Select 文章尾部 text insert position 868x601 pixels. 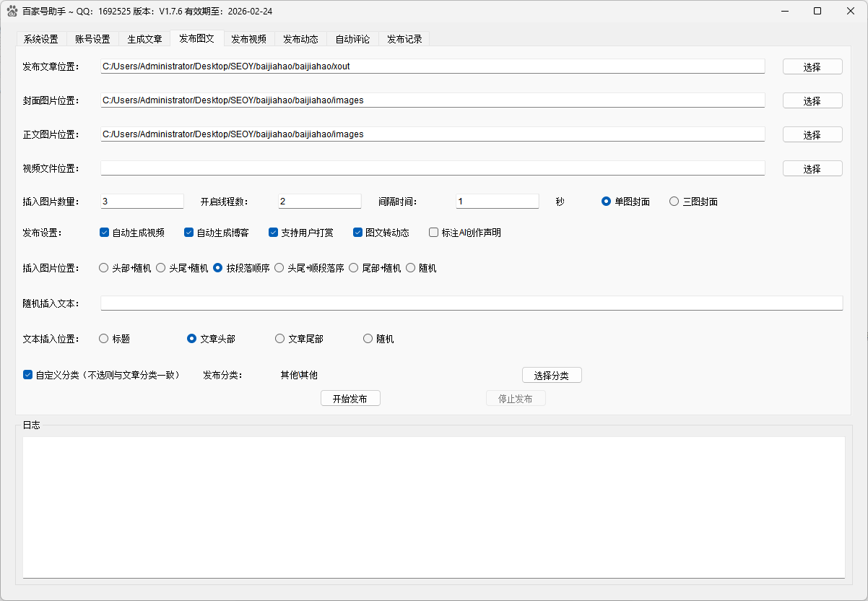279,338
